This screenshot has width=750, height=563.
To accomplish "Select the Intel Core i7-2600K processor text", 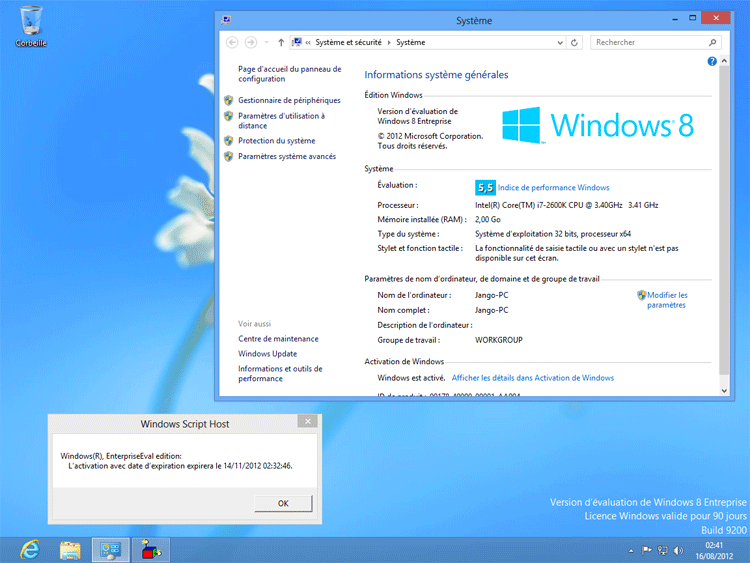I will coord(566,205).
